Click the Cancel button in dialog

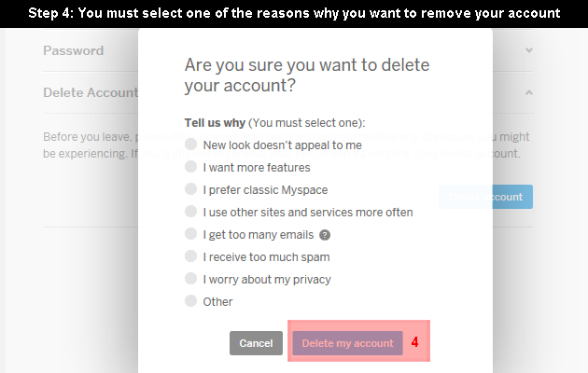[x=256, y=343]
